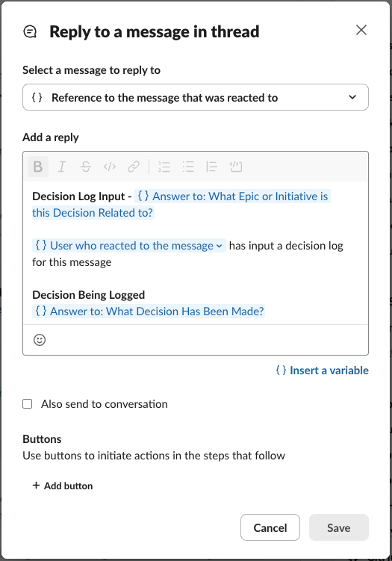The height and width of the screenshot is (561, 392).
Task: Click 'Decision Being Logged' bold text
Action: 88,295
